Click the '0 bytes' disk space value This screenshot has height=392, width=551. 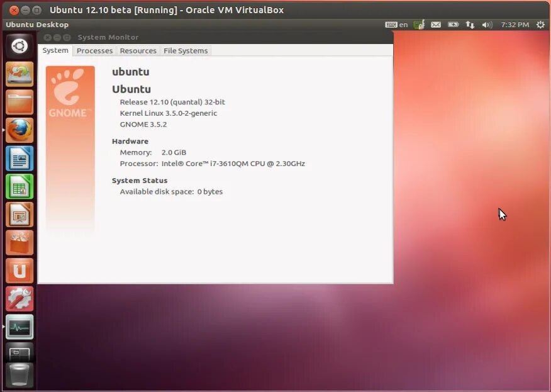[210, 192]
